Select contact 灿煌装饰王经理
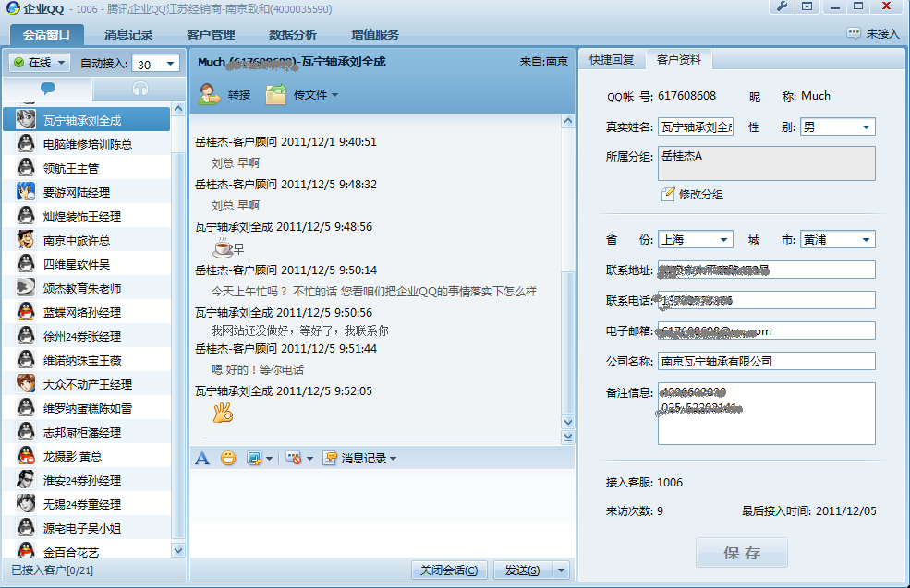 pos(87,216)
